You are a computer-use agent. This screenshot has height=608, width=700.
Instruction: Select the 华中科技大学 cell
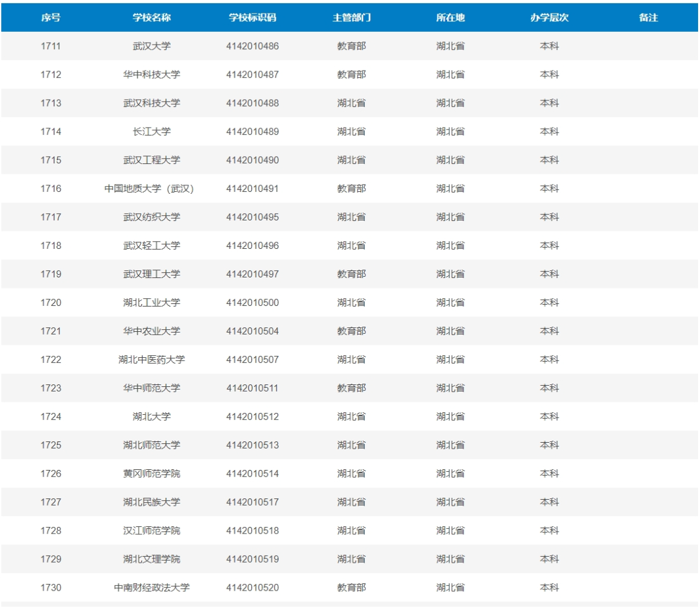pos(151,75)
